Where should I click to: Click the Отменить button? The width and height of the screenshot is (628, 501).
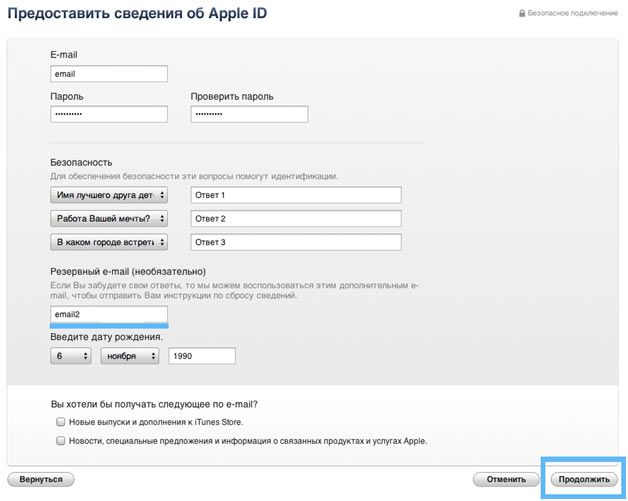[x=506, y=479]
